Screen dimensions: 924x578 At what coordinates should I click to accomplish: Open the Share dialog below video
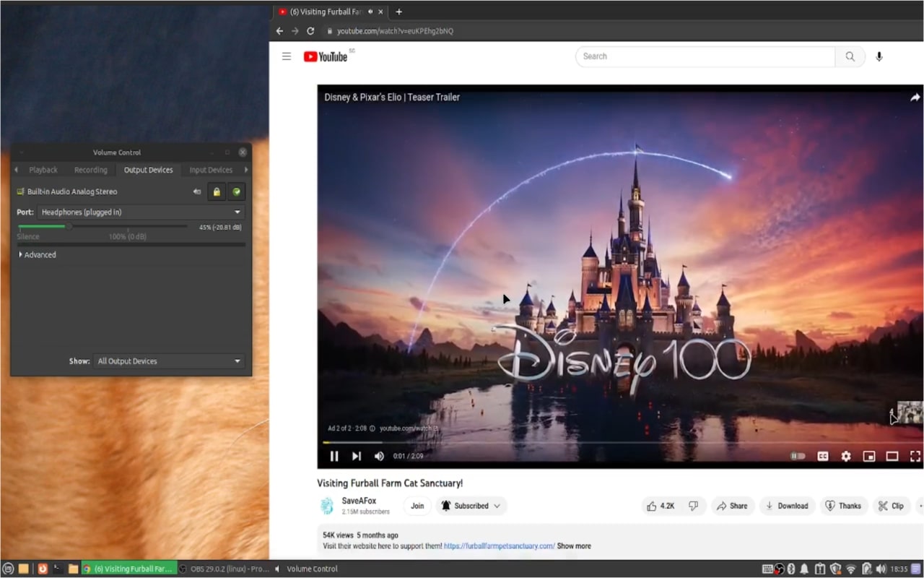pos(732,506)
